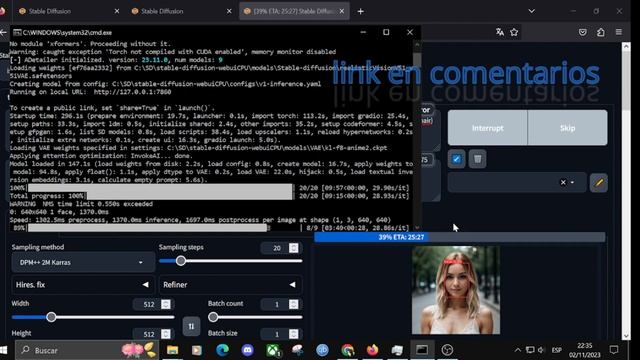
Task: Click the Interrupt button
Action: 487,128
